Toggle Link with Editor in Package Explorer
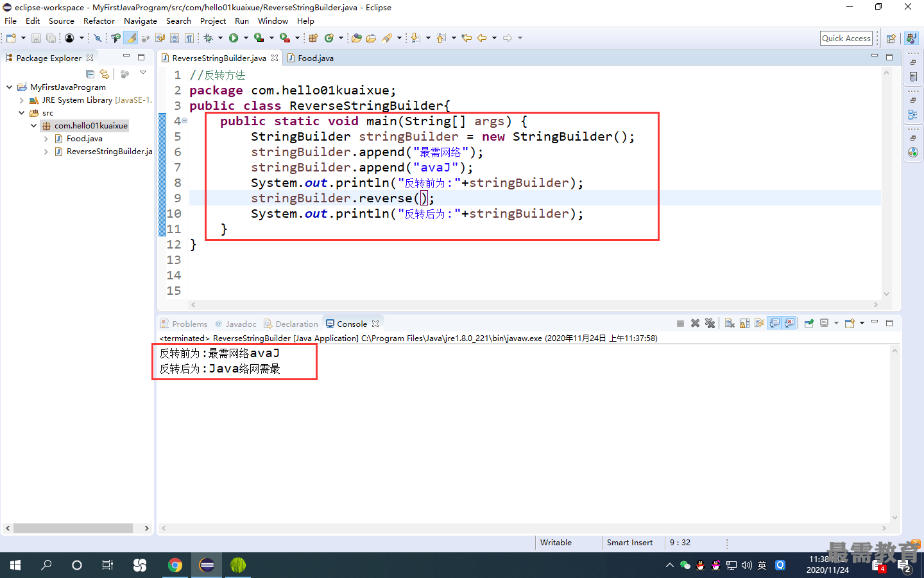 105,74
